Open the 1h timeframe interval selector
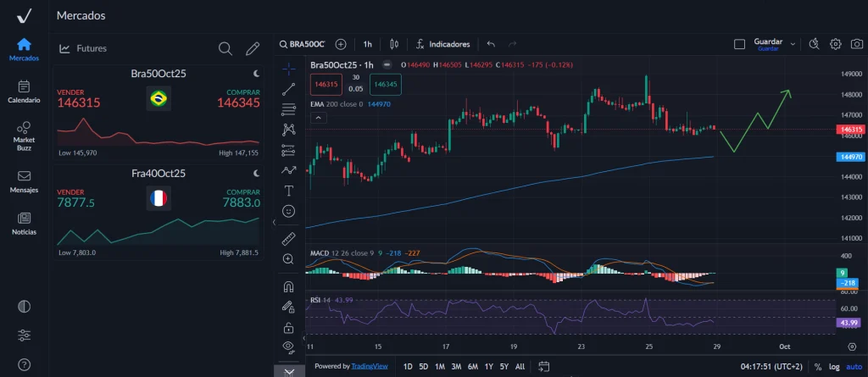The height and width of the screenshot is (377, 868). (368, 43)
